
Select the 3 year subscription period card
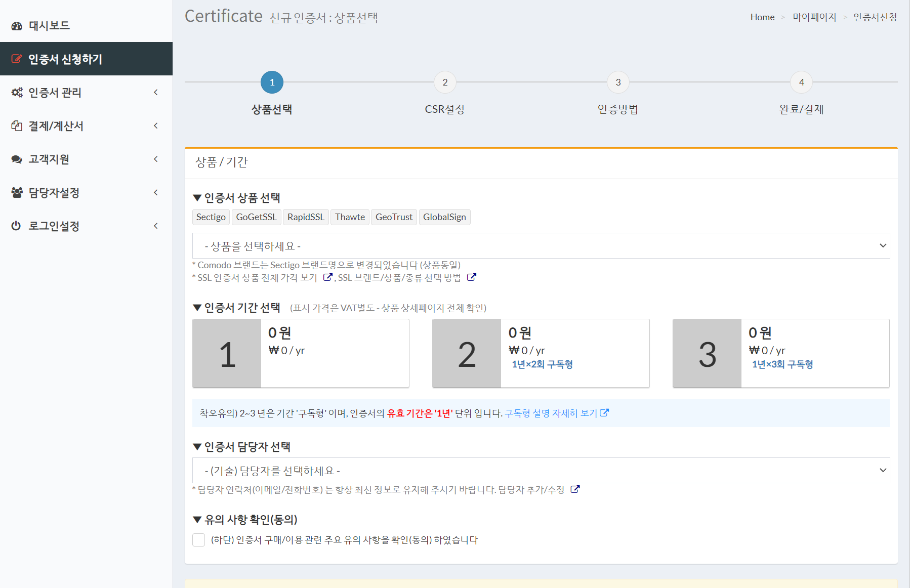point(781,353)
